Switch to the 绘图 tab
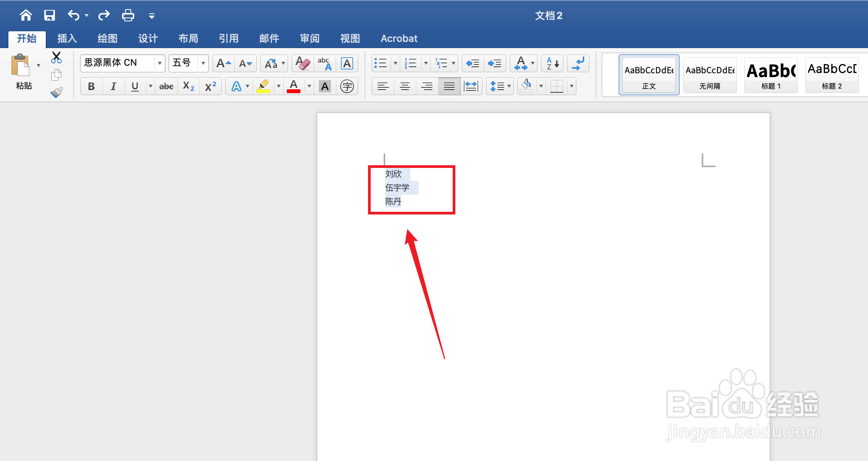 tap(108, 39)
